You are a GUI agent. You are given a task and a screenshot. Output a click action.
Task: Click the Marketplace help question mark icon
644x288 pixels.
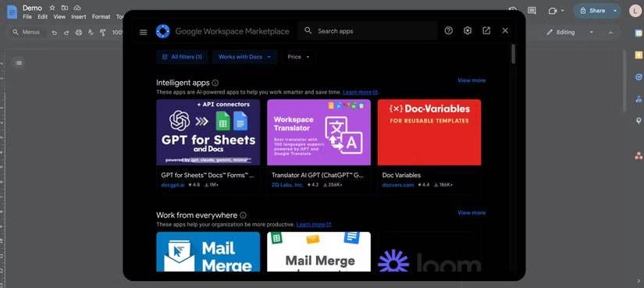[449, 30]
